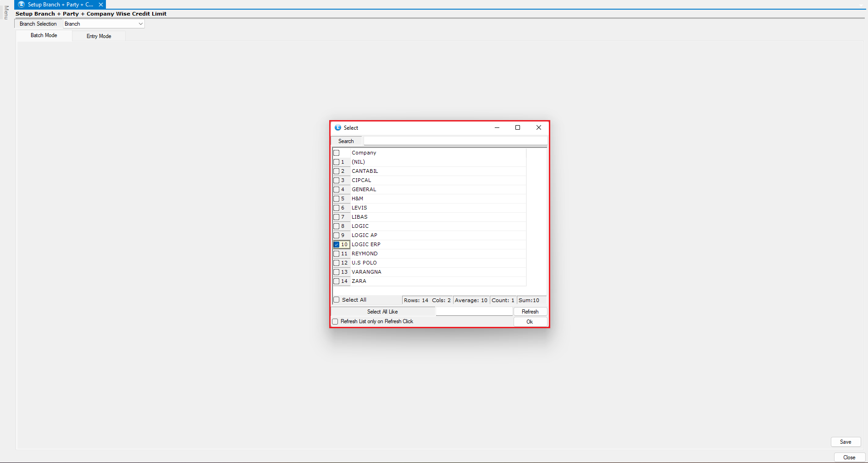Minimize the Select dialog window
Image resolution: width=868 pixels, height=463 pixels.
497,128
